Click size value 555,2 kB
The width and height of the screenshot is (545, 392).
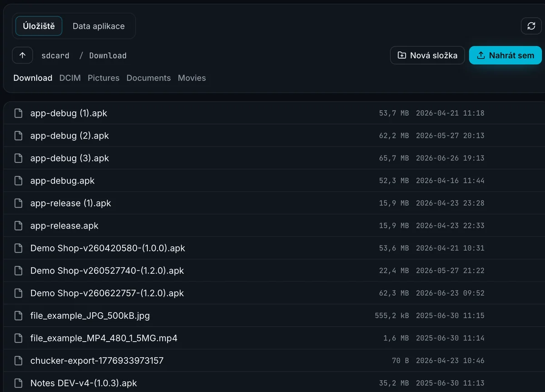(392, 316)
